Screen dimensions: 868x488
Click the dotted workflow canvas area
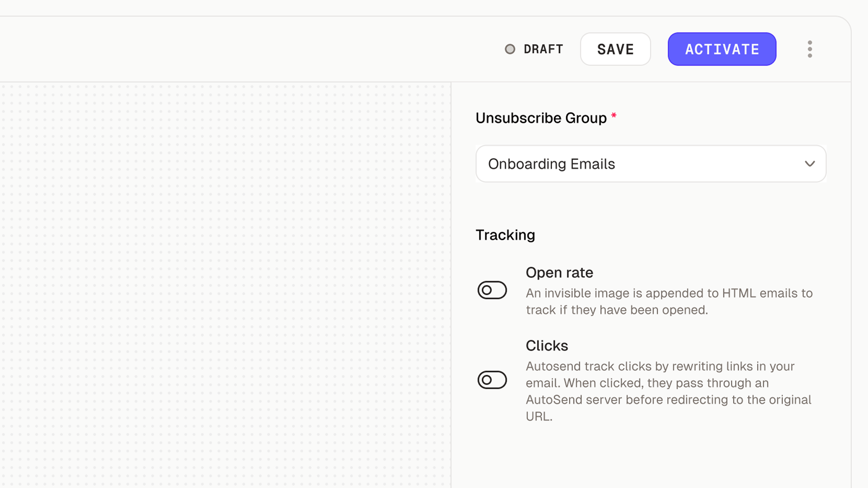point(224,271)
